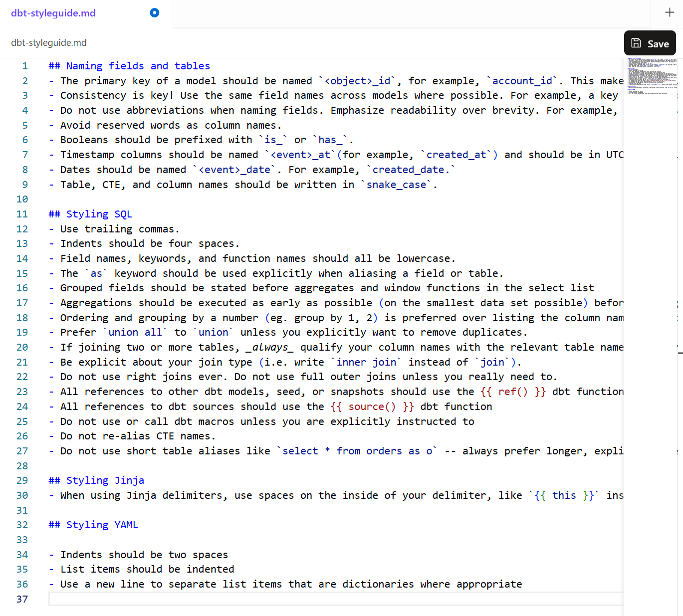
Task: Click the `<event>_at` code text
Action: 300,155
